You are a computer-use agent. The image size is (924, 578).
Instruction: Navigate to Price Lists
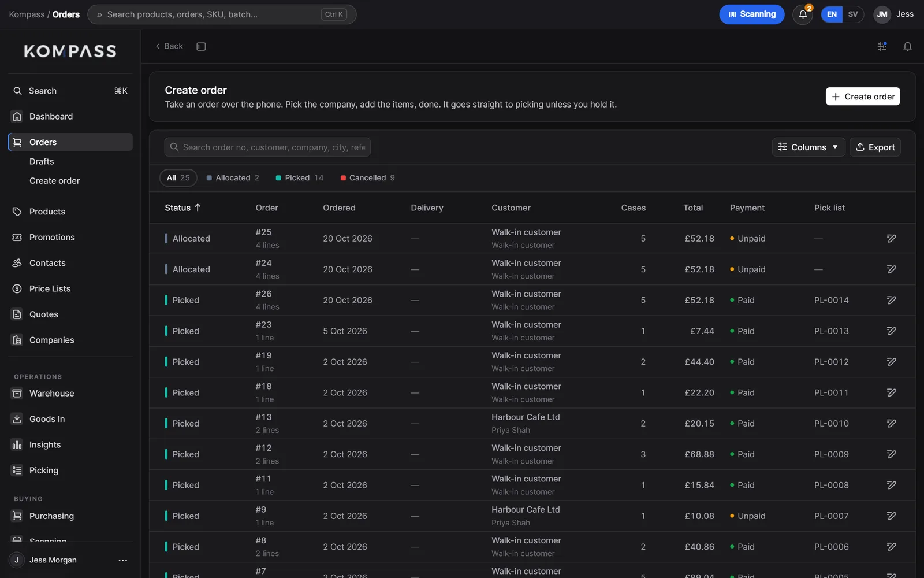point(70,288)
